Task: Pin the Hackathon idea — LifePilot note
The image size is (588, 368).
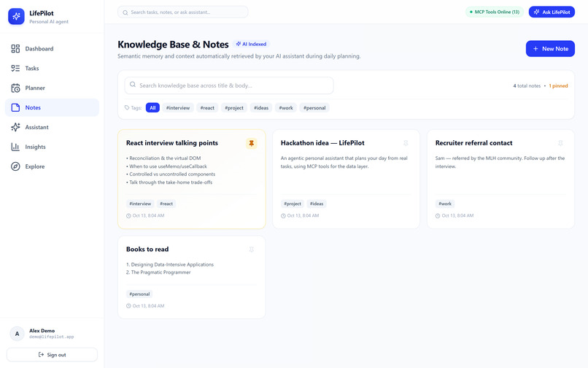Action: [406, 143]
